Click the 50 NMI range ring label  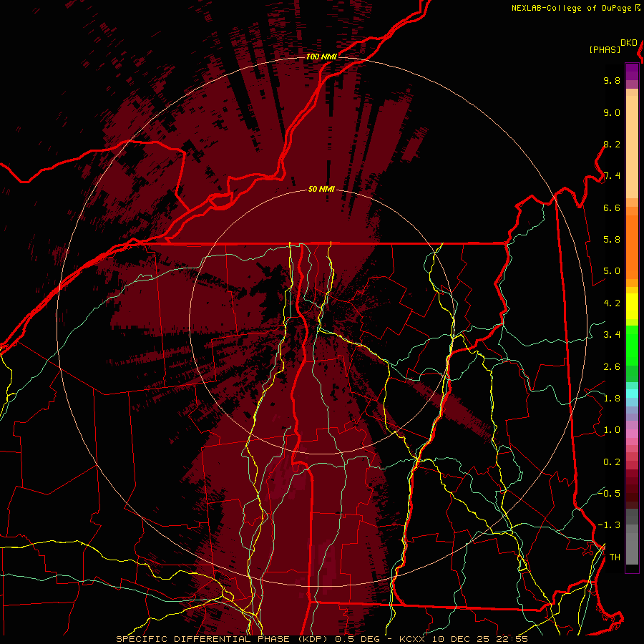321,189
